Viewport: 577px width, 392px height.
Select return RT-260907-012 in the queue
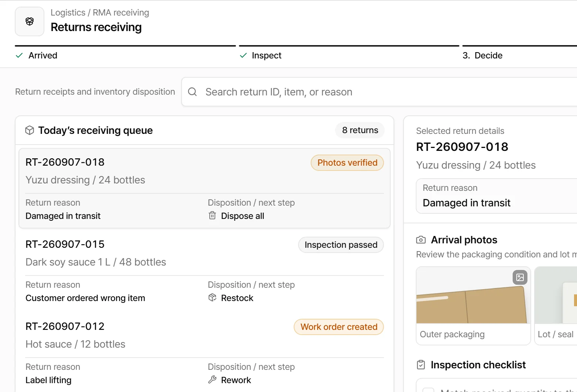pos(205,352)
